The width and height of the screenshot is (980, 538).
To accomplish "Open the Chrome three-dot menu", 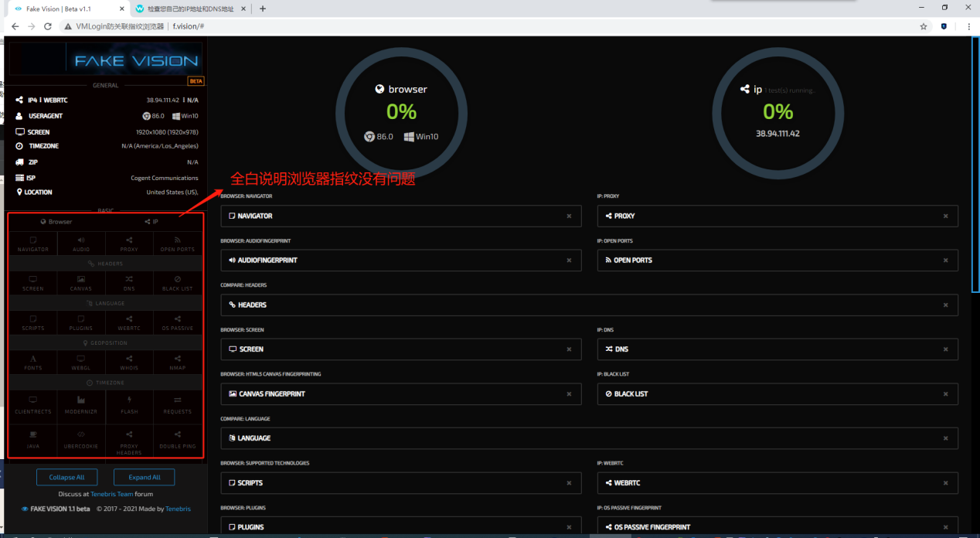I will [968, 26].
